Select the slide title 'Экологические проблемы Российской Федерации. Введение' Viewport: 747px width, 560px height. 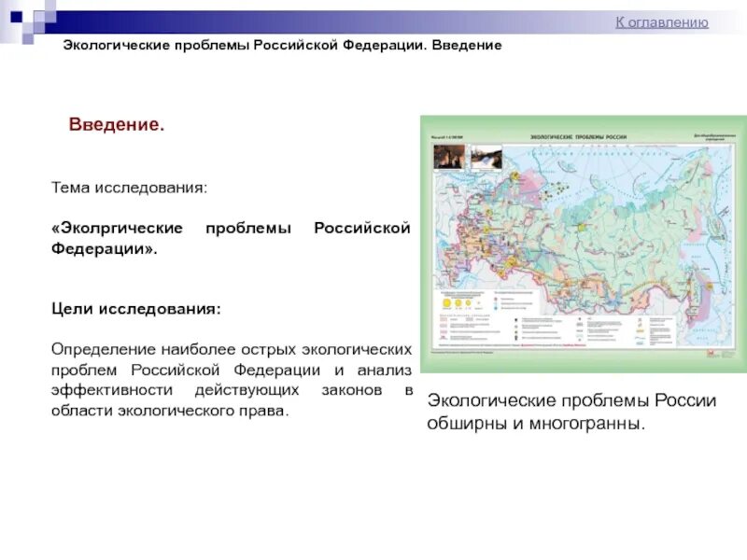point(282,45)
